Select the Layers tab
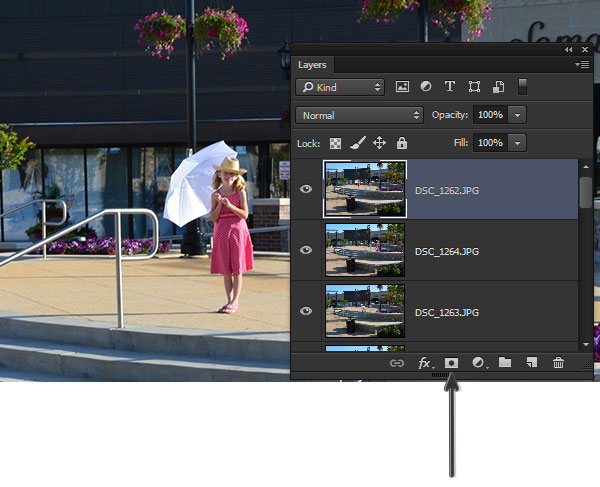600x487 pixels. click(x=312, y=65)
